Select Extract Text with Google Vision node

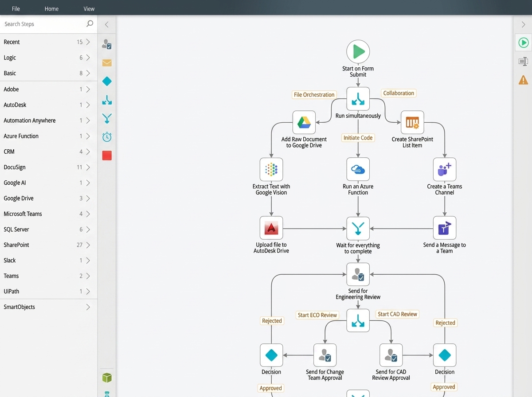coord(271,170)
